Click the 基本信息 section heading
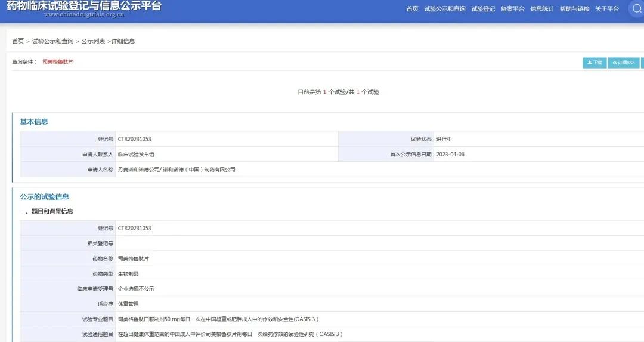Viewport: 644px width, 342px height. tap(34, 122)
